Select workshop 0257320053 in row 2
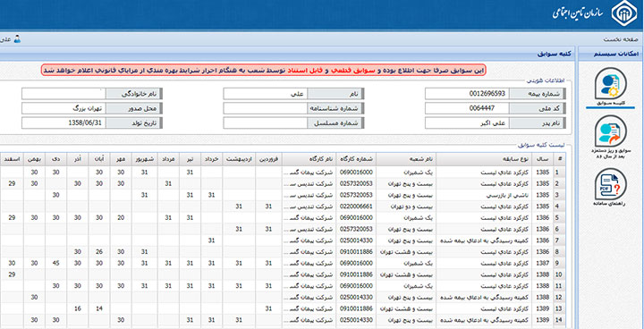 tap(356, 183)
